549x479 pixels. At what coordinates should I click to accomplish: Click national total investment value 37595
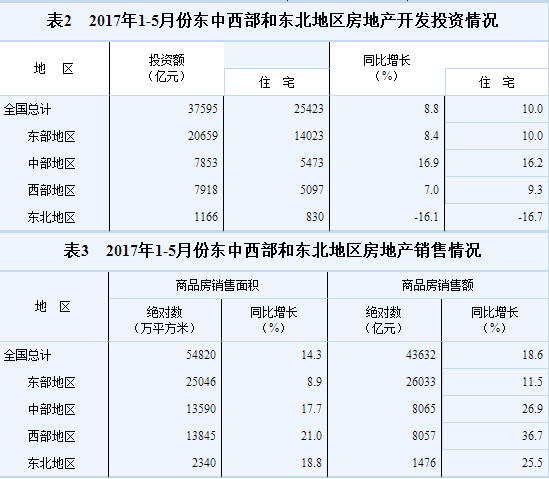click(202, 109)
